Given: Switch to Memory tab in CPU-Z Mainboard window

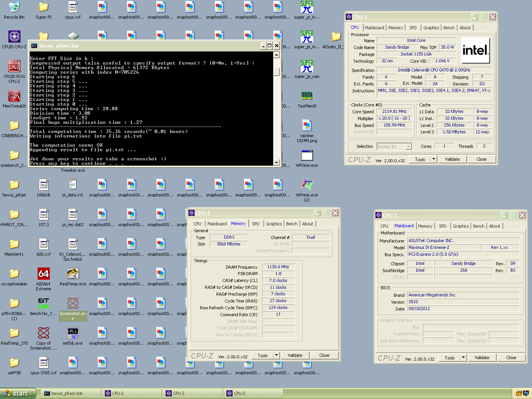Looking at the screenshot, I should [425, 226].
